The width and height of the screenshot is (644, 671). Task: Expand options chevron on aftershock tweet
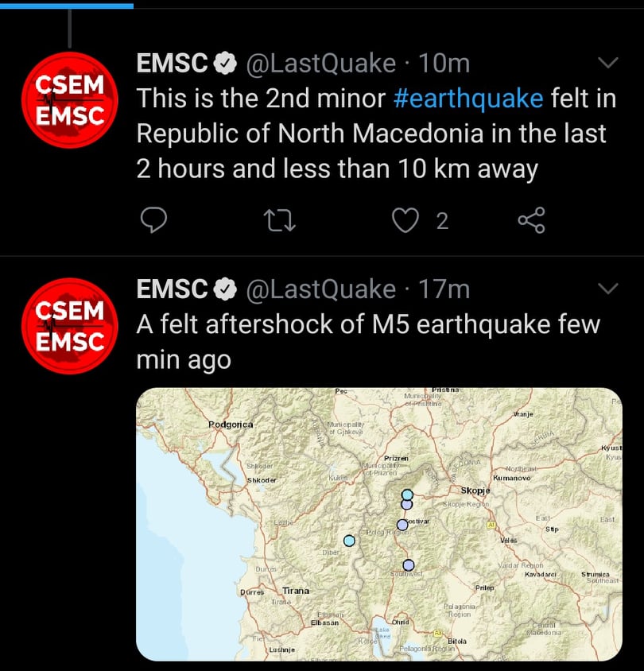tap(608, 288)
